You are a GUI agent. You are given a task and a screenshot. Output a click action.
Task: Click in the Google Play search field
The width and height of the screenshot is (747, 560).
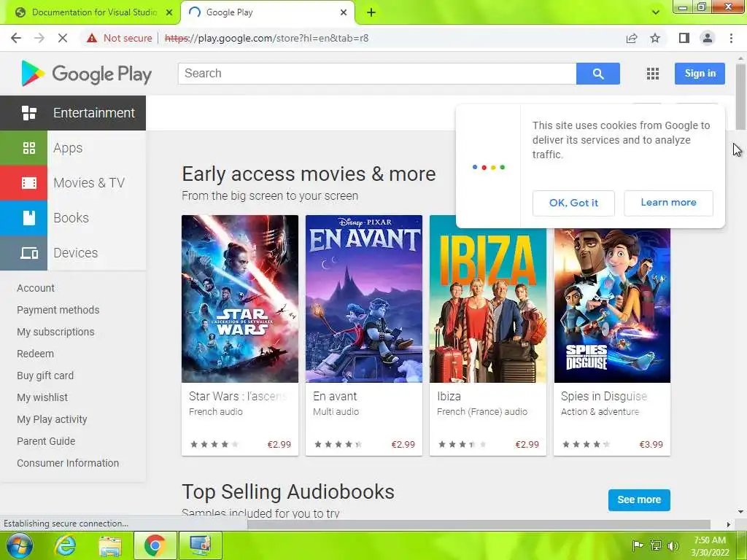(x=377, y=74)
